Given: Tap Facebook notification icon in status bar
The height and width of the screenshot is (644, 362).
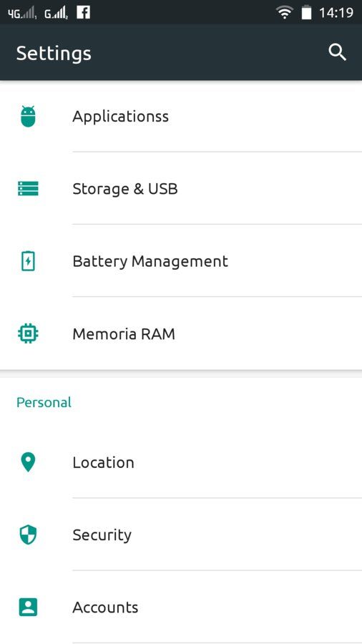Looking at the screenshot, I should point(83,12).
